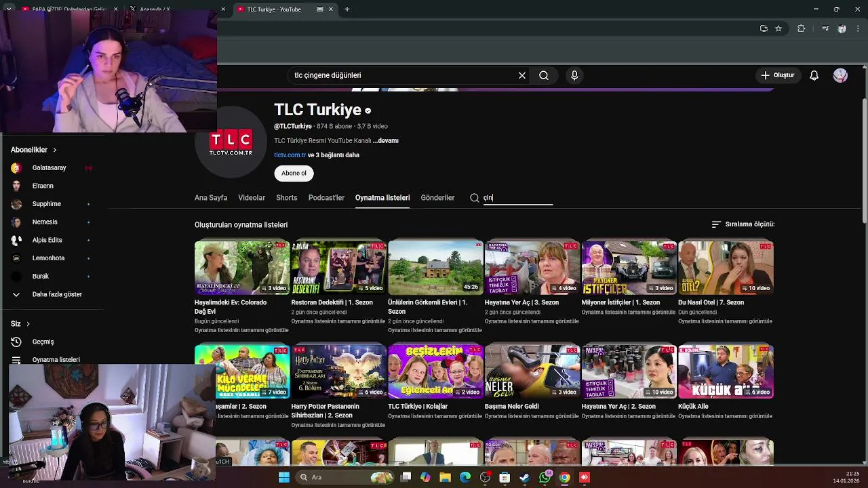The image size is (868, 488).
Task: Open File Explorer from the taskbar
Action: pyautogui.click(x=445, y=477)
